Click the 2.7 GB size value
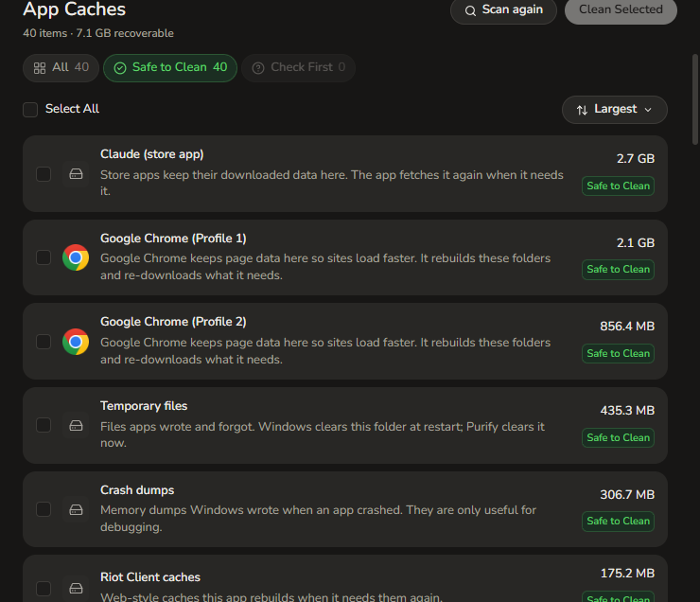The image size is (700, 602). click(x=636, y=158)
